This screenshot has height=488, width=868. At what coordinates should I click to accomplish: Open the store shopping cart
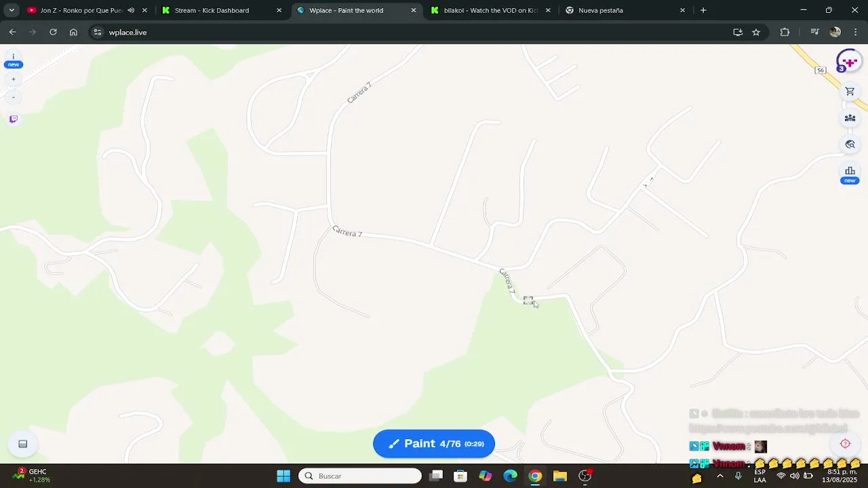tap(850, 91)
